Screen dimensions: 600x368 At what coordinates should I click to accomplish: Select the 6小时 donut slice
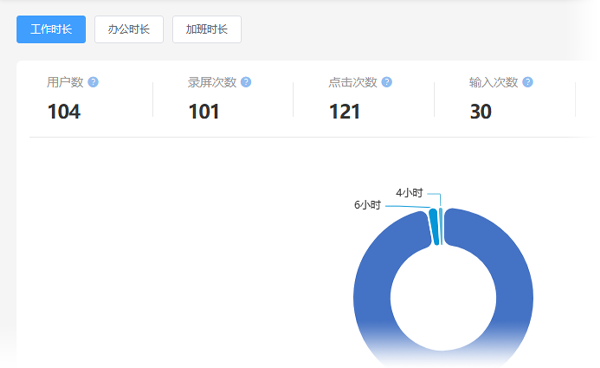click(x=434, y=226)
